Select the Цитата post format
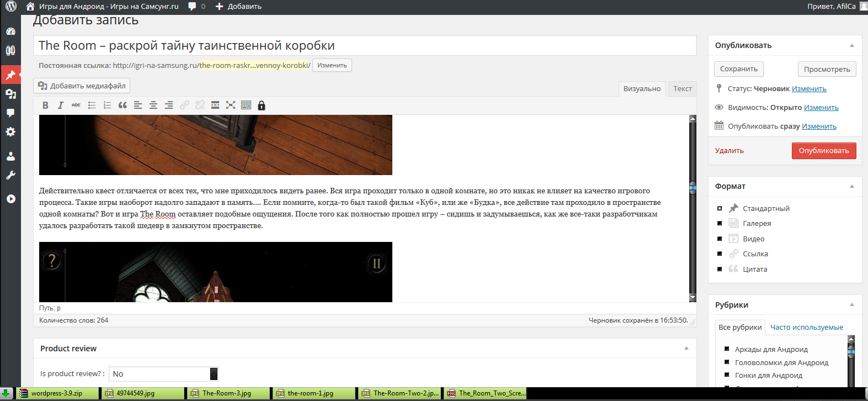 click(x=720, y=269)
